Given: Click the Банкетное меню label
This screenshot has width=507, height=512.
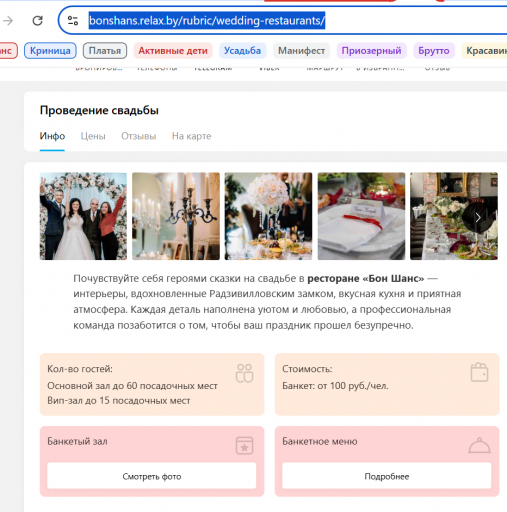Looking at the screenshot, I should point(320,441).
